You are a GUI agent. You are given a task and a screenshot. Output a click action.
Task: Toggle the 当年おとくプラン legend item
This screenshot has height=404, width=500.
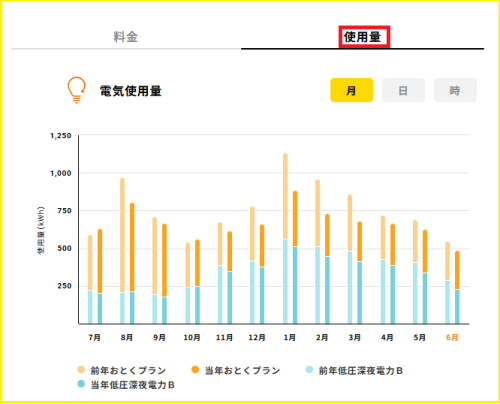click(236, 370)
